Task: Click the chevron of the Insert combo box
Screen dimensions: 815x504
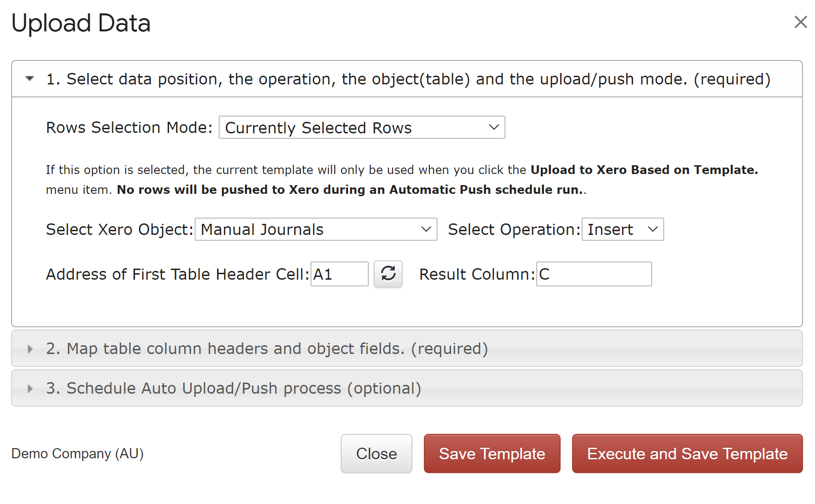Action: [x=652, y=229]
